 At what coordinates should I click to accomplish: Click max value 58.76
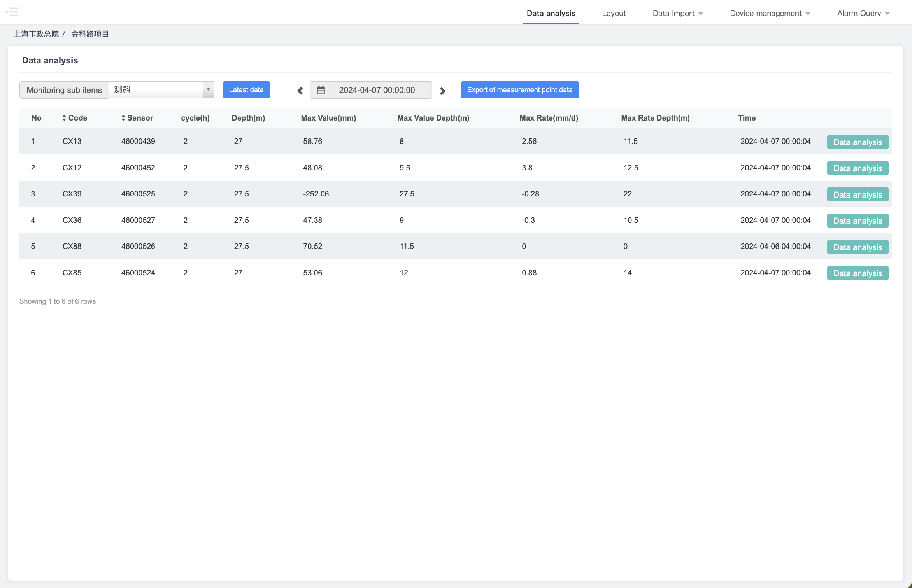[x=312, y=141]
